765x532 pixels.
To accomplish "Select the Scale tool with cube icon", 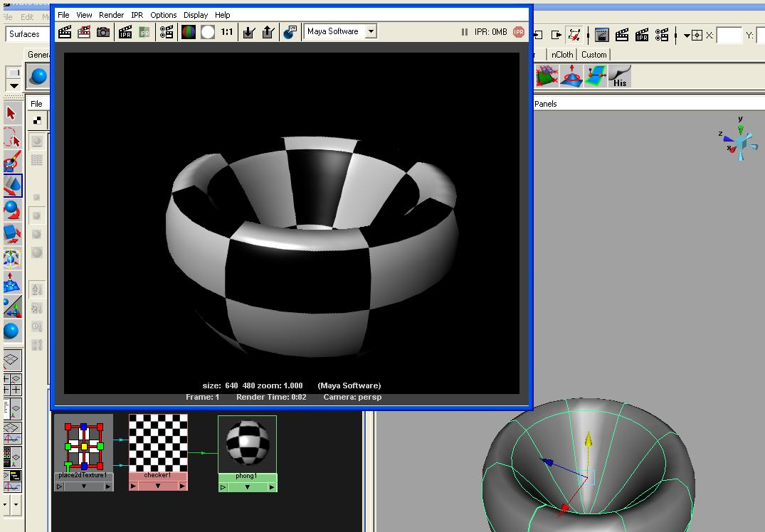I will [11, 234].
